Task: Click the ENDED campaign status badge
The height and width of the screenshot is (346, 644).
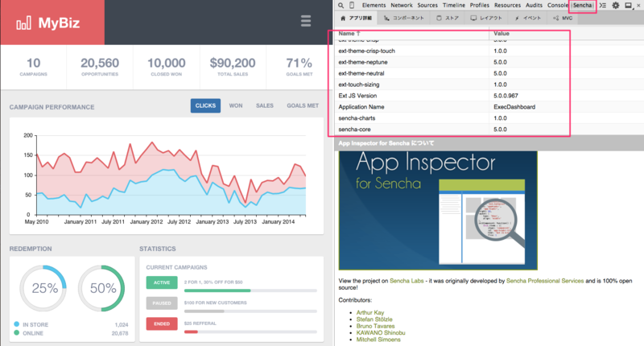Action: [162, 323]
